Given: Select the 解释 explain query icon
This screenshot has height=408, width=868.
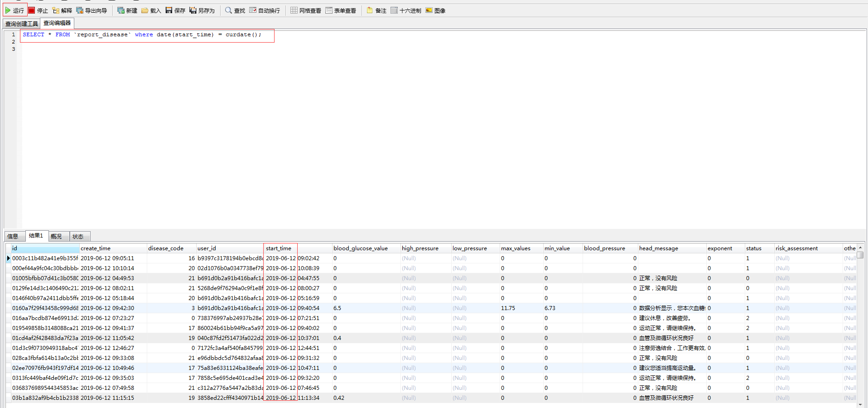Looking at the screenshot, I should click(62, 10).
